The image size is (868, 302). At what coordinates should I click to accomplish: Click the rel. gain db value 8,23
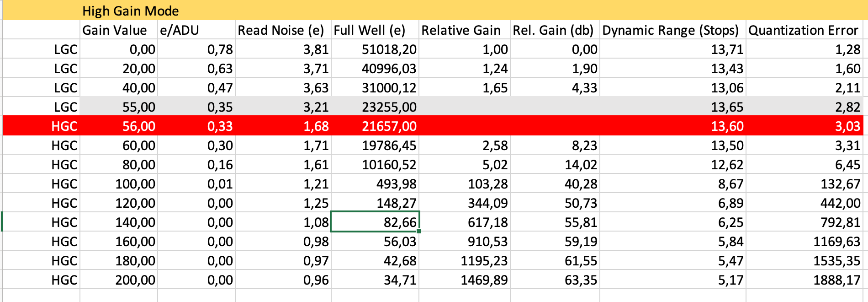(x=555, y=145)
